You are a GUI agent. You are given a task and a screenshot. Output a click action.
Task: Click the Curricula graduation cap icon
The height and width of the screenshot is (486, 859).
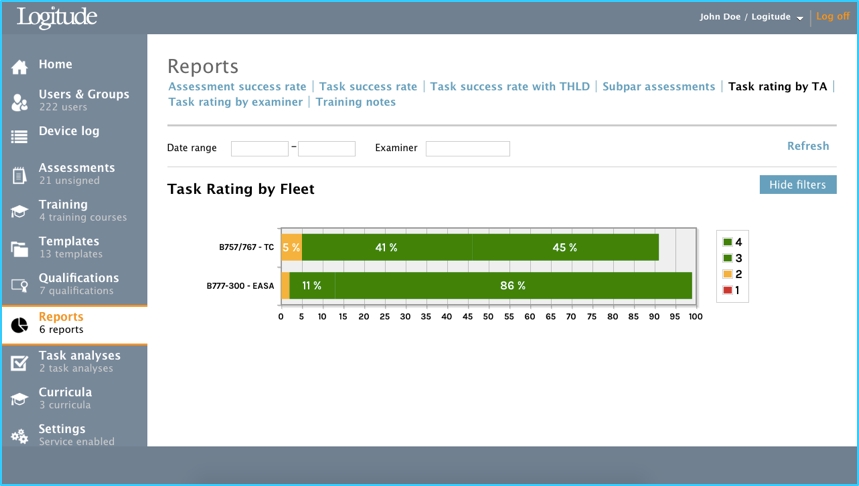click(x=19, y=399)
